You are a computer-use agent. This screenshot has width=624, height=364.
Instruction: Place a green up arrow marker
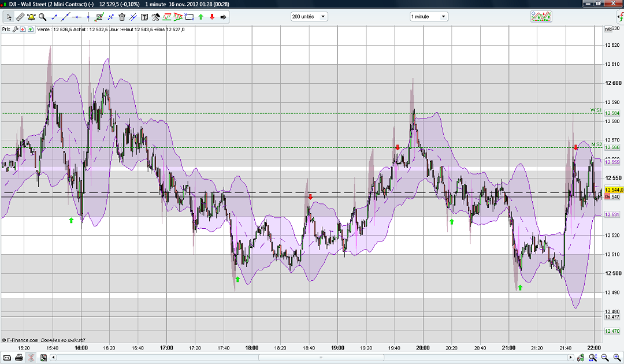tap(201, 17)
